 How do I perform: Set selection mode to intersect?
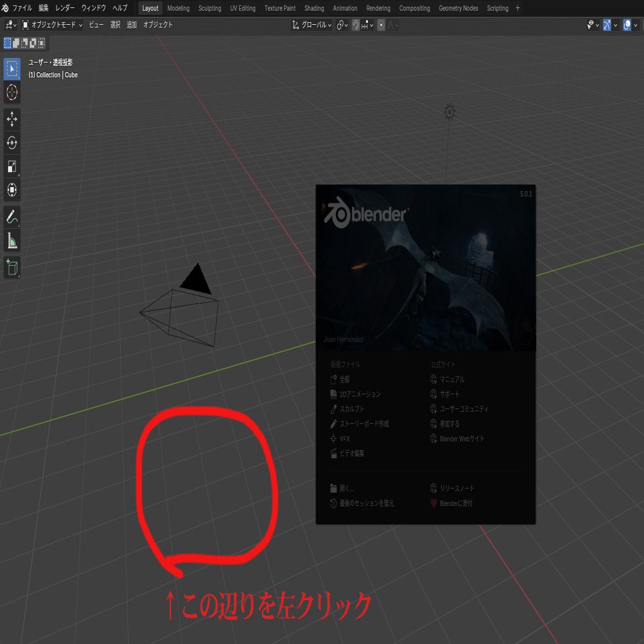pyautogui.click(x=42, y=42)
